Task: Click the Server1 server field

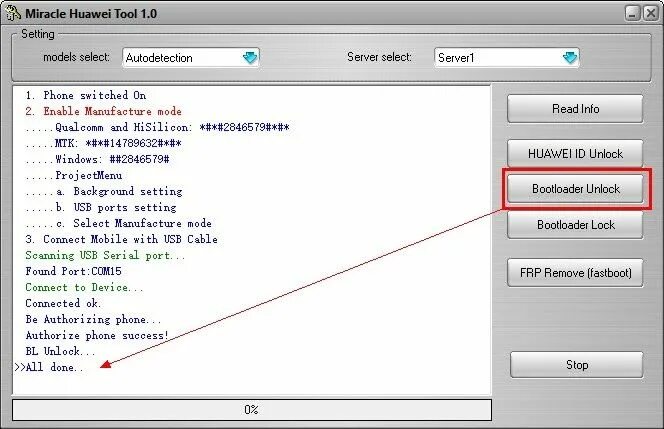Action: pyautogui.click(x=507, y=58)
